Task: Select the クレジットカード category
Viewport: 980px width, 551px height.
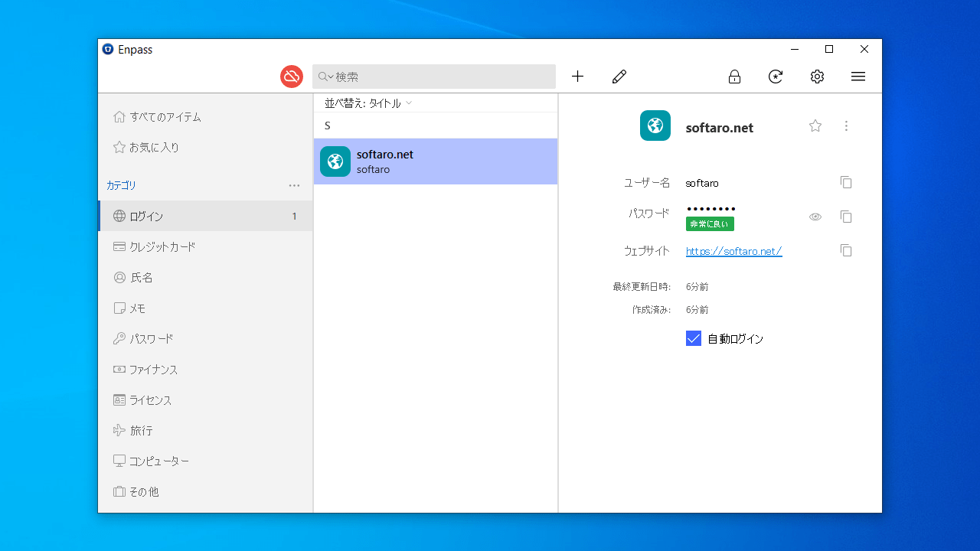Action: point(205,246)
